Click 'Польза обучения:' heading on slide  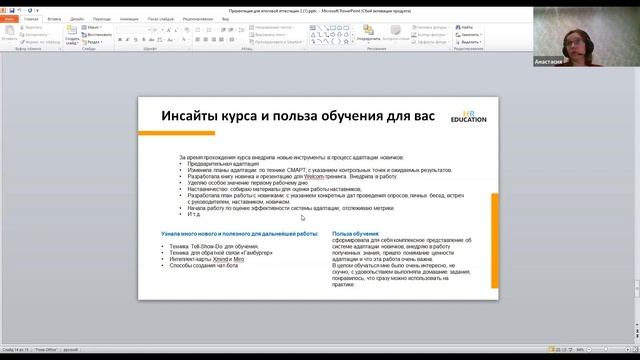(356, 234)
